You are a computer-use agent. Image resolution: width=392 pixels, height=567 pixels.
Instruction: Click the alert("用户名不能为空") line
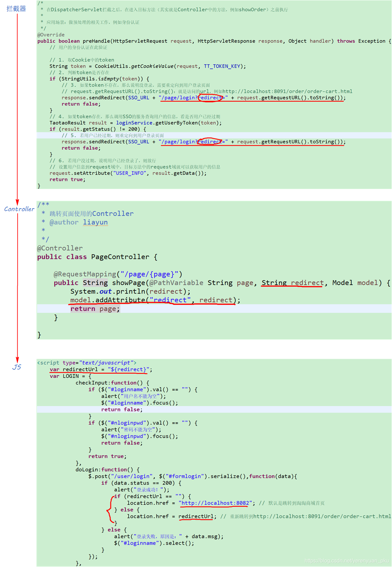[134, 396]
